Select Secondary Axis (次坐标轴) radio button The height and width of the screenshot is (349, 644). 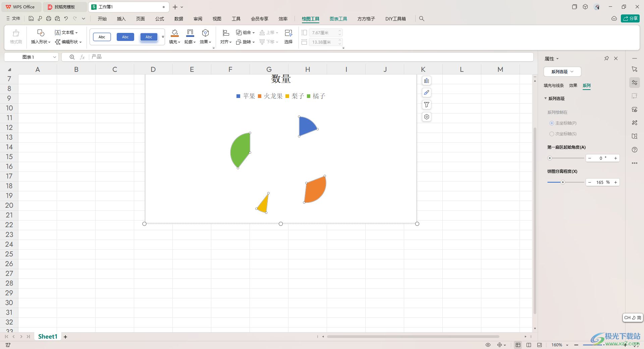coord(552,134)
